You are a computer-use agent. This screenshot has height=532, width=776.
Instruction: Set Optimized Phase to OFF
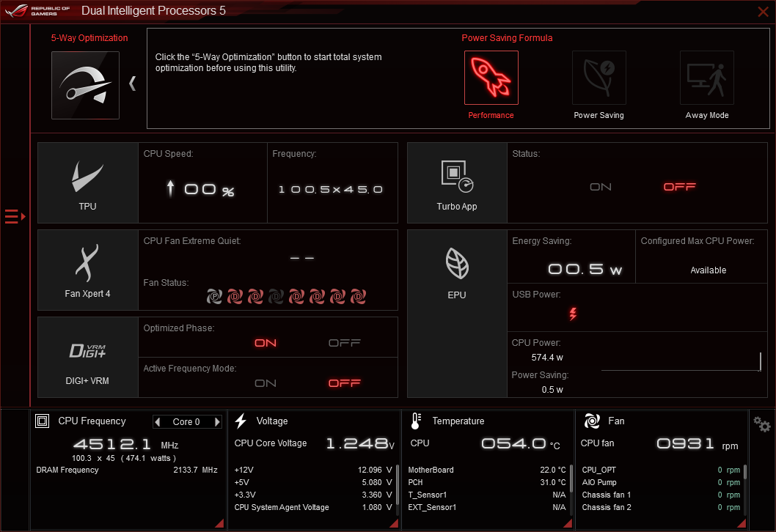click(345, 343)
